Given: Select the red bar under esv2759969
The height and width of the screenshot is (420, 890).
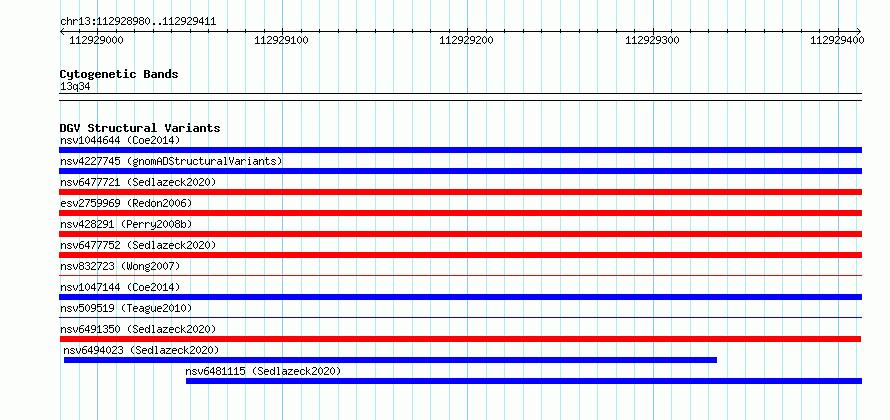Looking at the screenshot, I should tap(460, 213).
